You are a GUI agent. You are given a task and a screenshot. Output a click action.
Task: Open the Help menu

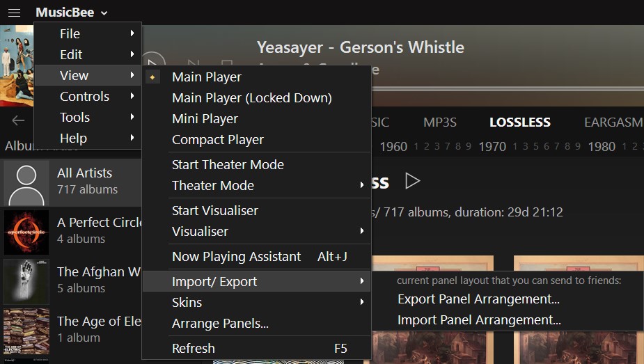pos(88,139)
